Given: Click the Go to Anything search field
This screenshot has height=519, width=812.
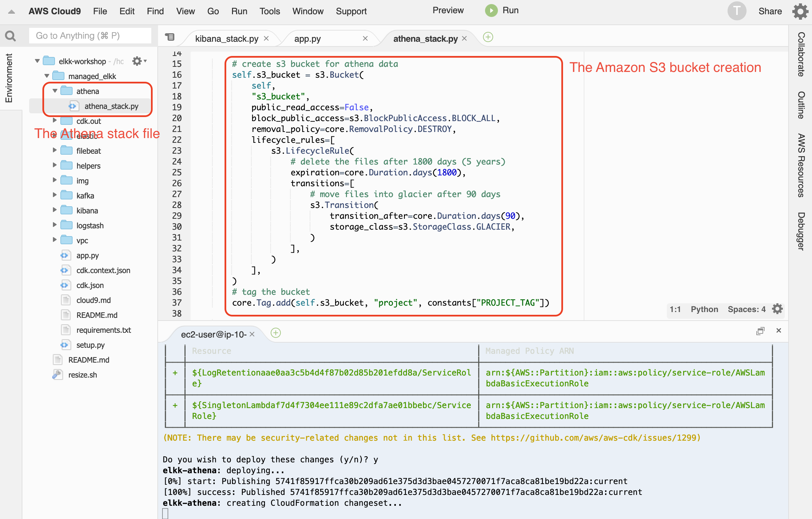Looking at the screenshot, I should 90,36.
